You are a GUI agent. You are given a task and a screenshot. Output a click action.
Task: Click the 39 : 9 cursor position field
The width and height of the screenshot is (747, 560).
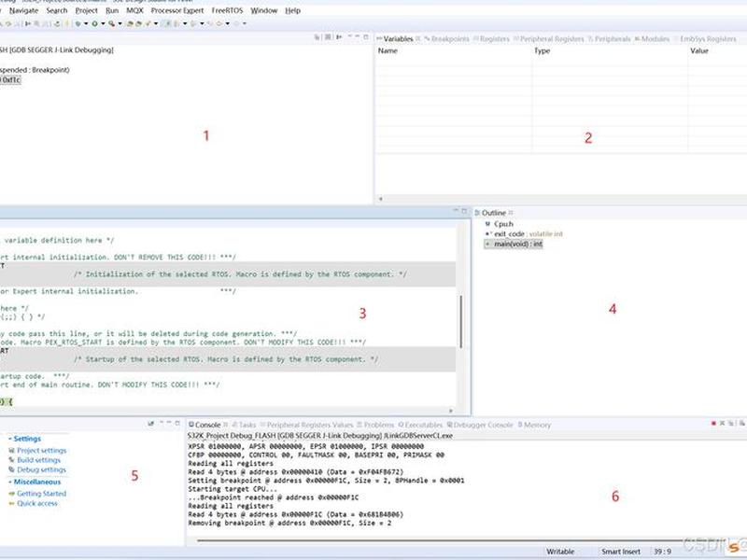(x=662, y=551)
